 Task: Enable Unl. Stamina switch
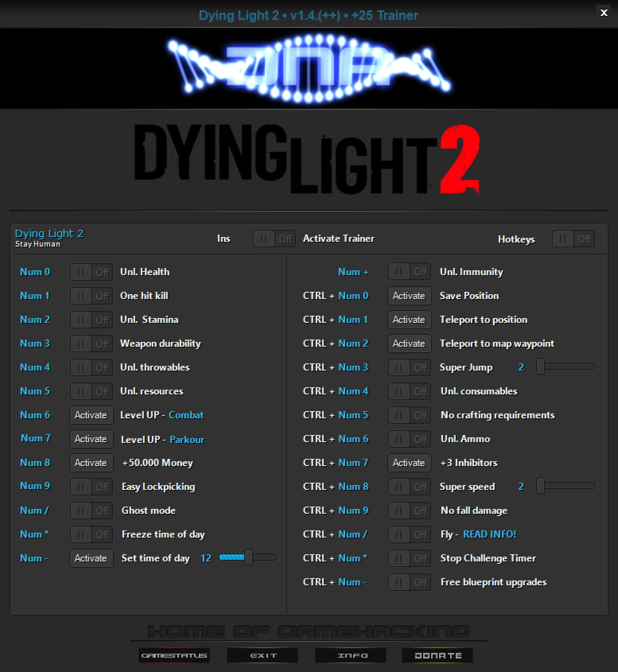point(91,320)
